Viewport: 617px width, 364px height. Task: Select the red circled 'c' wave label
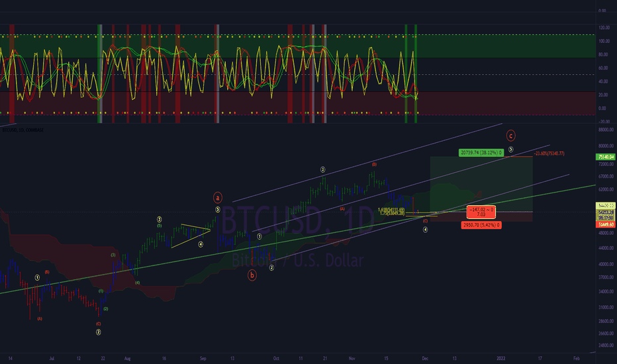tap(511, 136)
